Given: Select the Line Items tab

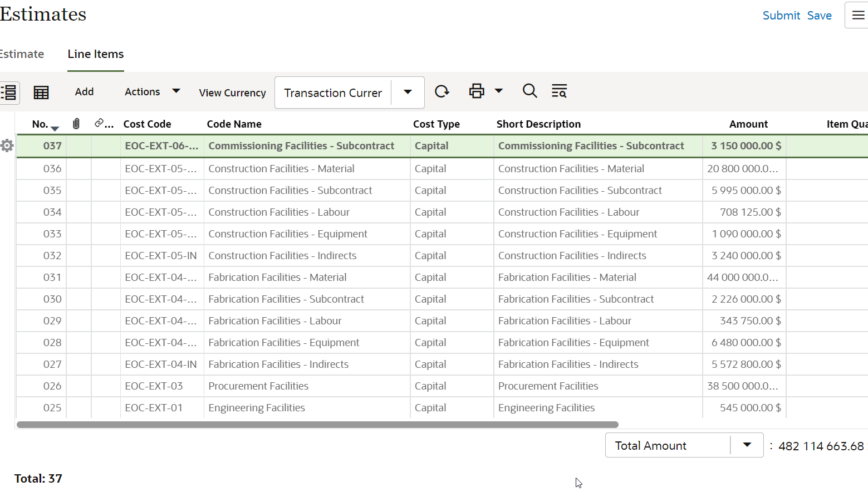Looking at the screenshot, I should point(96,54).
